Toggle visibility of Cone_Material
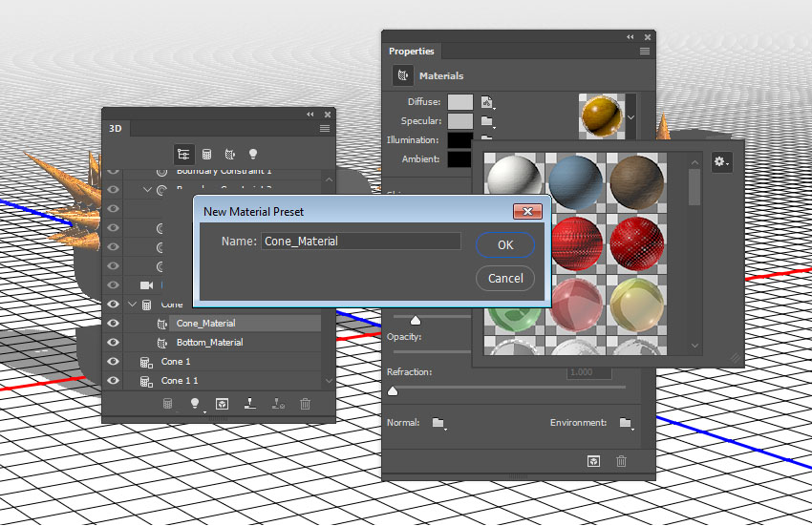This screenshot has height=526, width=812. [113, 323]
